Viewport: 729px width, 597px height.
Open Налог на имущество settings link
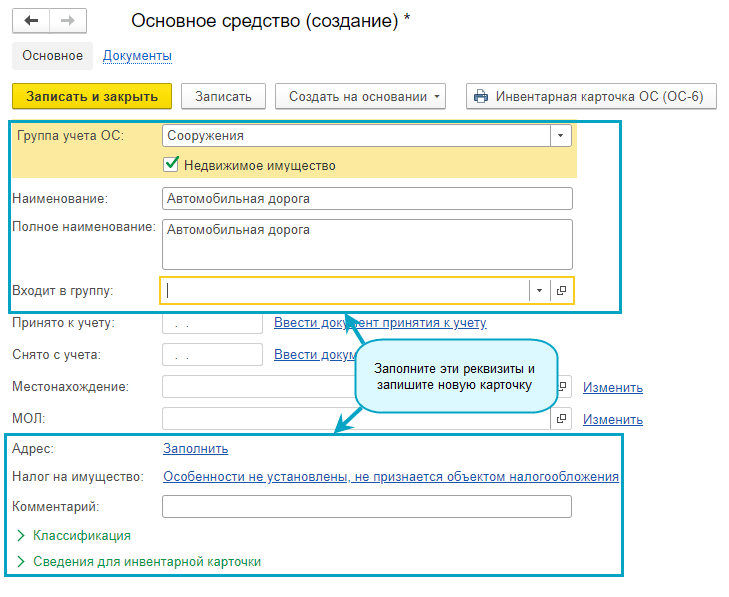tap(391, 477)
